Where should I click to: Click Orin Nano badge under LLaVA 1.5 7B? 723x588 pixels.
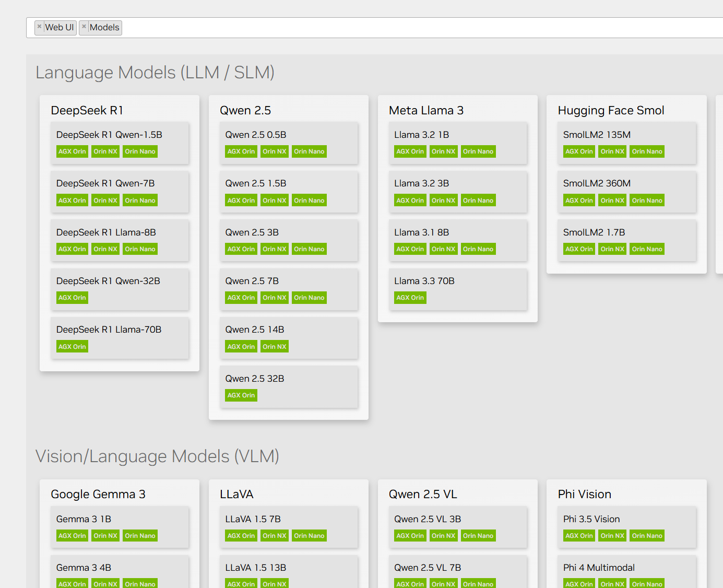[309, 536]
